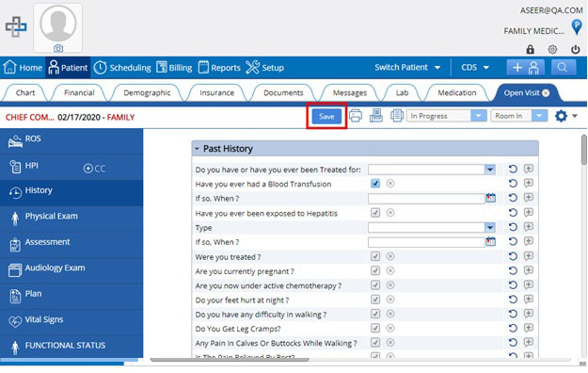588x373 pixels.
Task: Collapse the Past History section
Action: 197,149
